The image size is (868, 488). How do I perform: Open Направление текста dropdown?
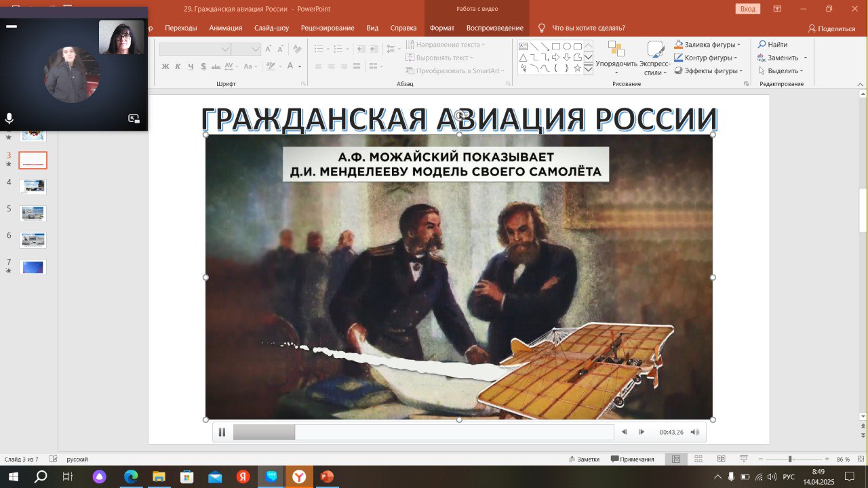[x=446, y=45]
